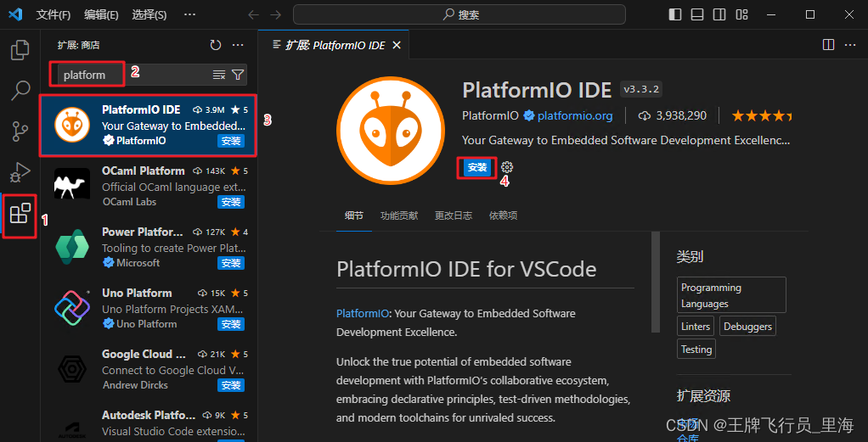Screen dimensions: 868x442
Task: Select Power Platform extension by Microsoft
Action: pos(148,247)
